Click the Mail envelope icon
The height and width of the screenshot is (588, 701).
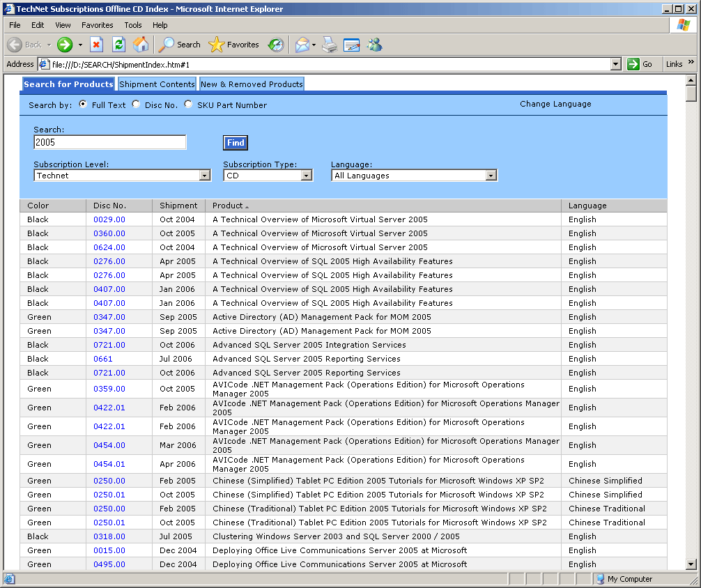(x=302, y=45)
